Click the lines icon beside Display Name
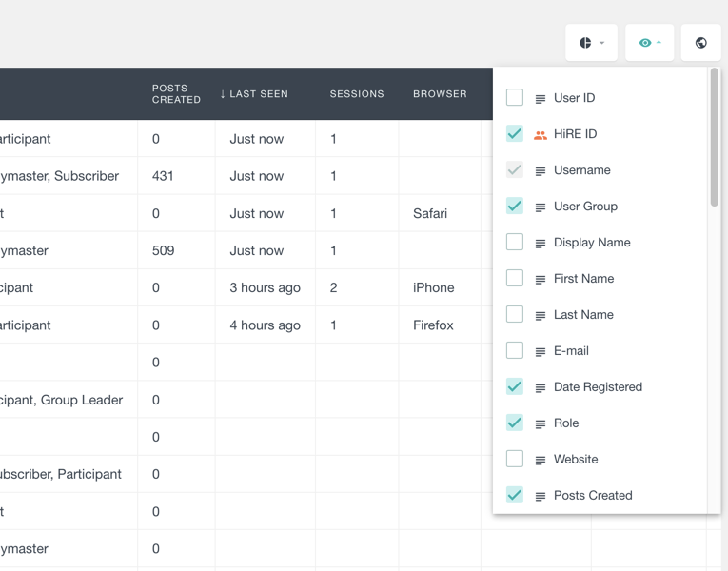Viewport: 728px width, 571px height. (540, 244)
